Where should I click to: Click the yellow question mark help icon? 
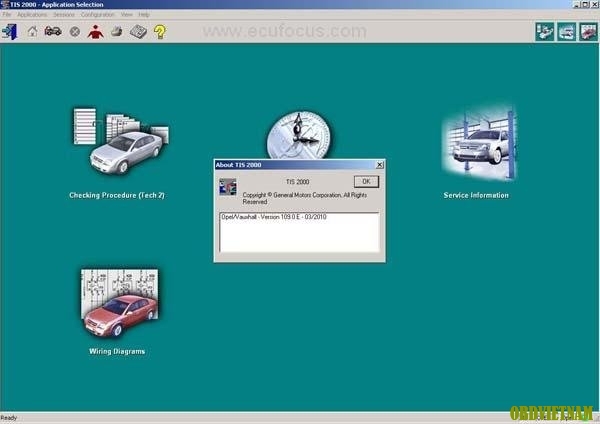click(x=160, y=31)
